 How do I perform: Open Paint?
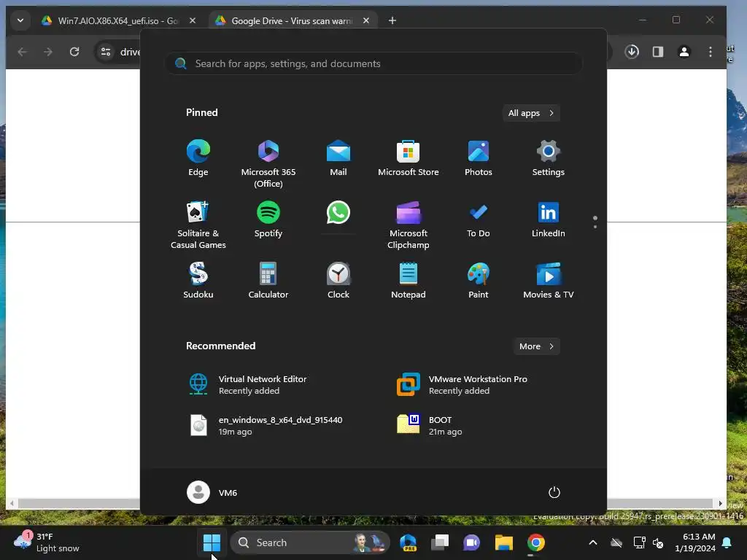pos(479,281)
